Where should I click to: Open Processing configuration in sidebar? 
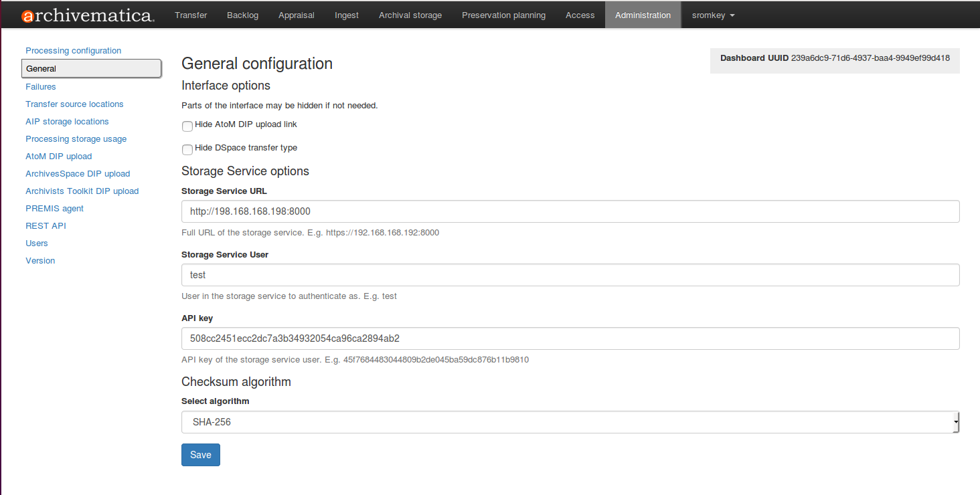pyautogui.click(x=74, y=51)
